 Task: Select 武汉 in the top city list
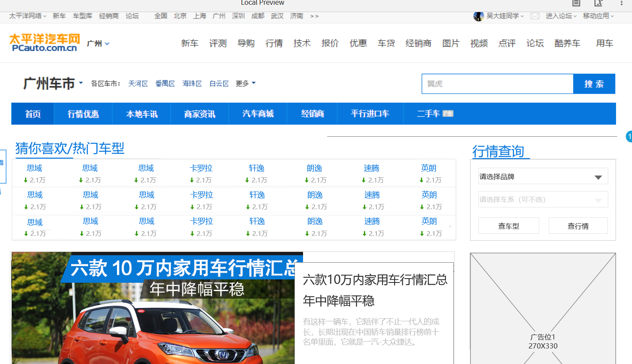click(x=278, y=16)
